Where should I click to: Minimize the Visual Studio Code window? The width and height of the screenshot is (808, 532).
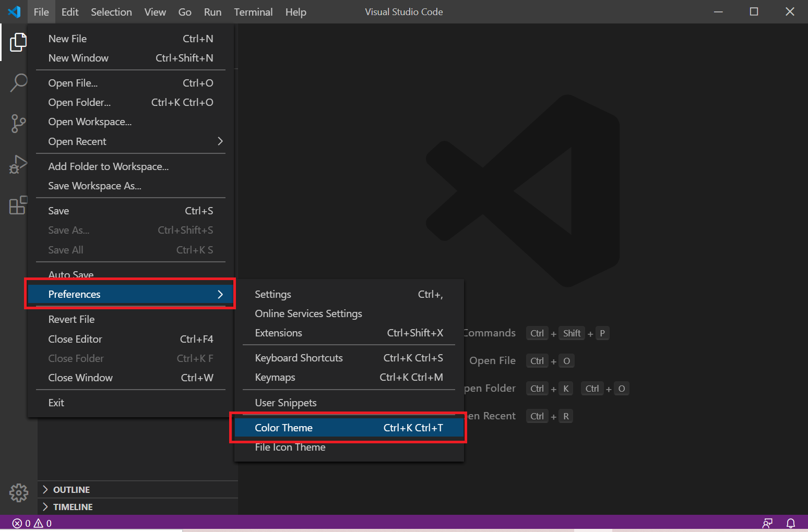pyautogui.click(x=718, y=11)
